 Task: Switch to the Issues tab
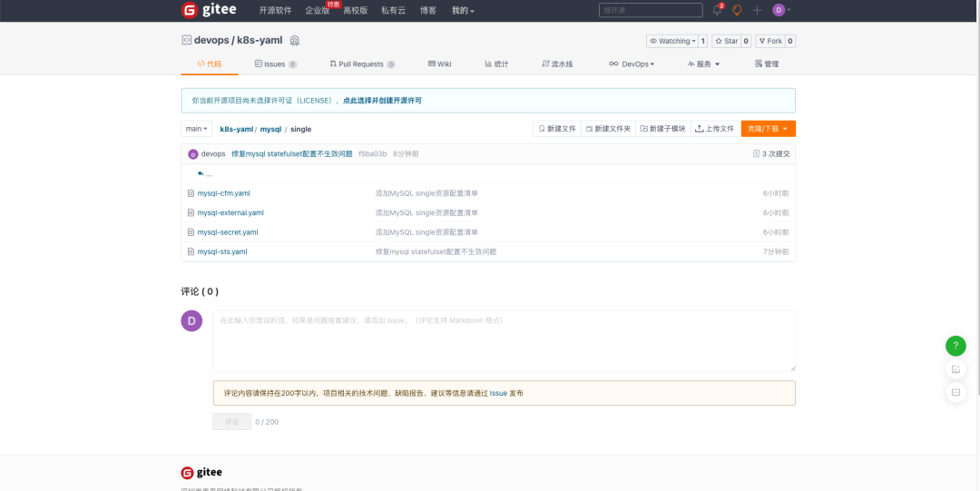click(276, 64)
